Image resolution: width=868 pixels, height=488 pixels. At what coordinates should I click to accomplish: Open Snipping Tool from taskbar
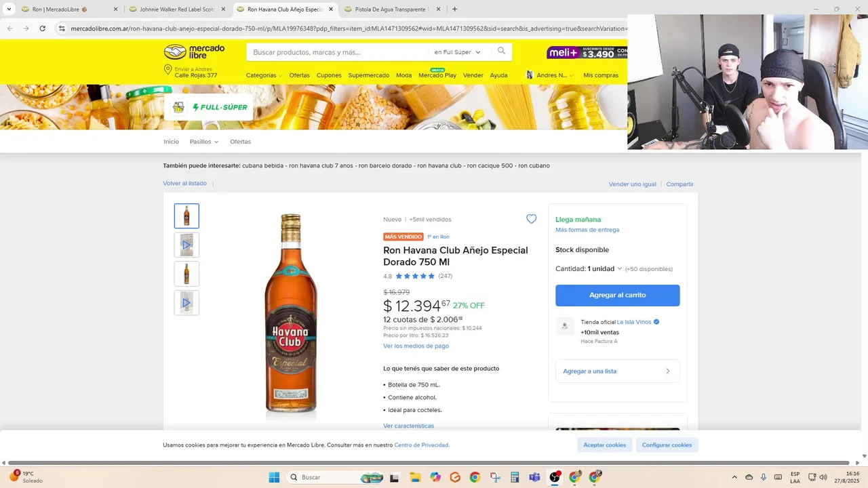point(495,477)
